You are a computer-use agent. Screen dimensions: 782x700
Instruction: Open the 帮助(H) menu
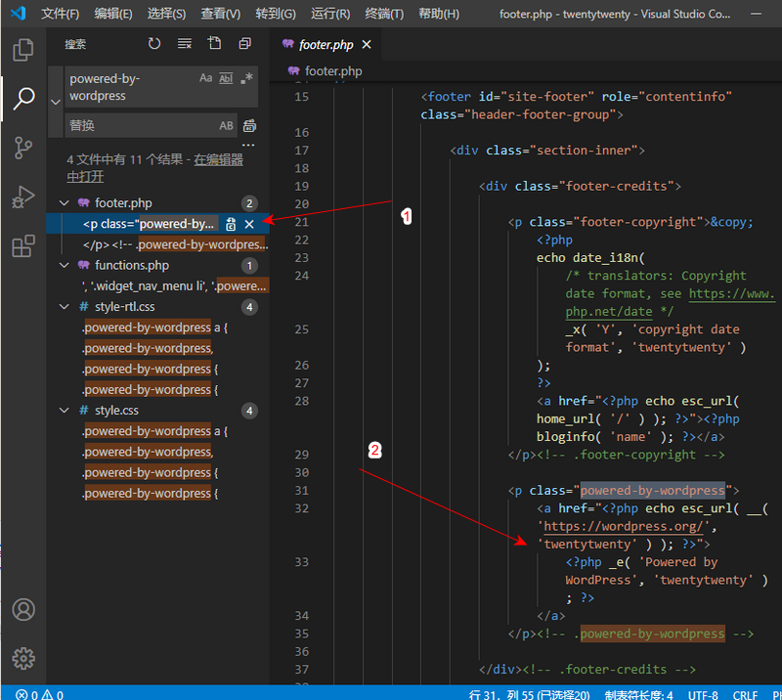pos(439,14)
